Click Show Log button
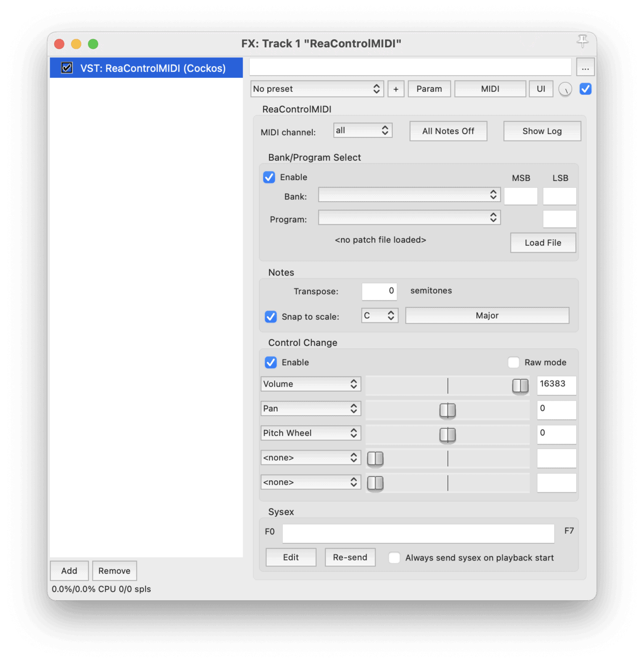The width and height of the screenshot is (644, 663). (x=542, y=131)
